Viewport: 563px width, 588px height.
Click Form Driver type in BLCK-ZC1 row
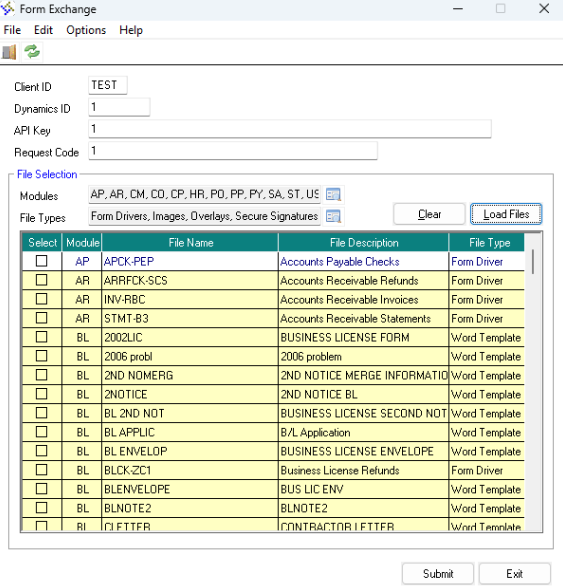tap(486, 470)
